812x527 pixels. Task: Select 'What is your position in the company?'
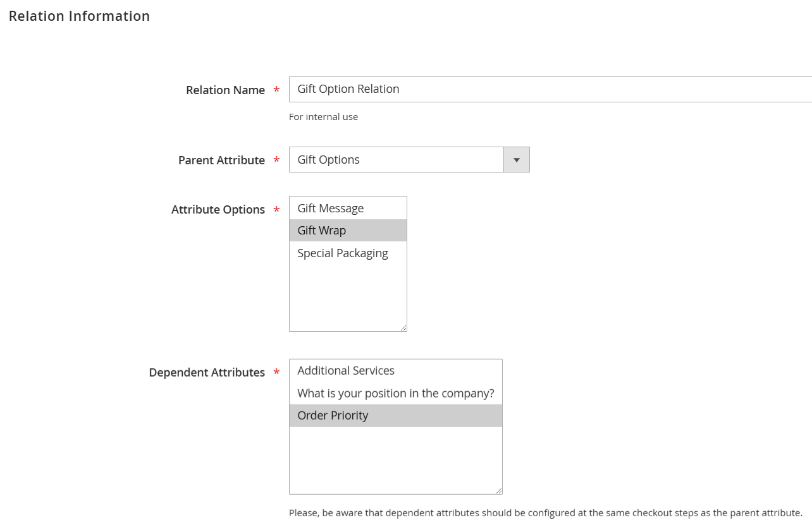pyautogui.click(x=396, y=393)
